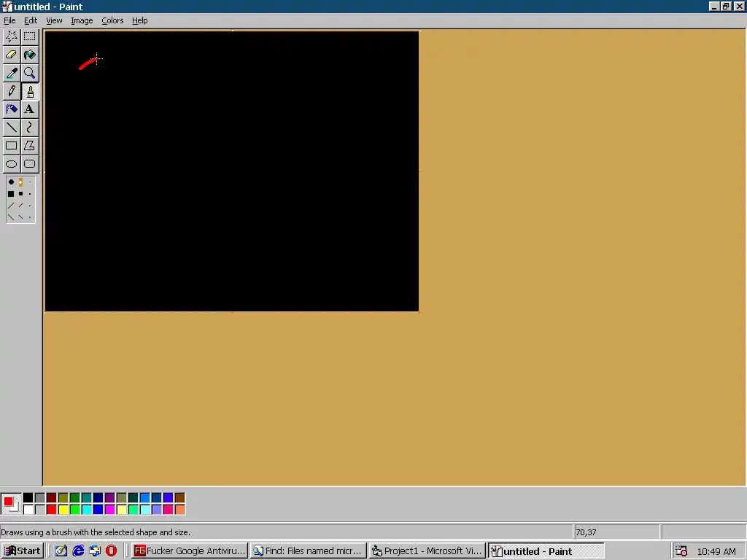Switch to Find: Files named taskbar button
This screenshot has width=747, height=560.
[x=309, y=551]
